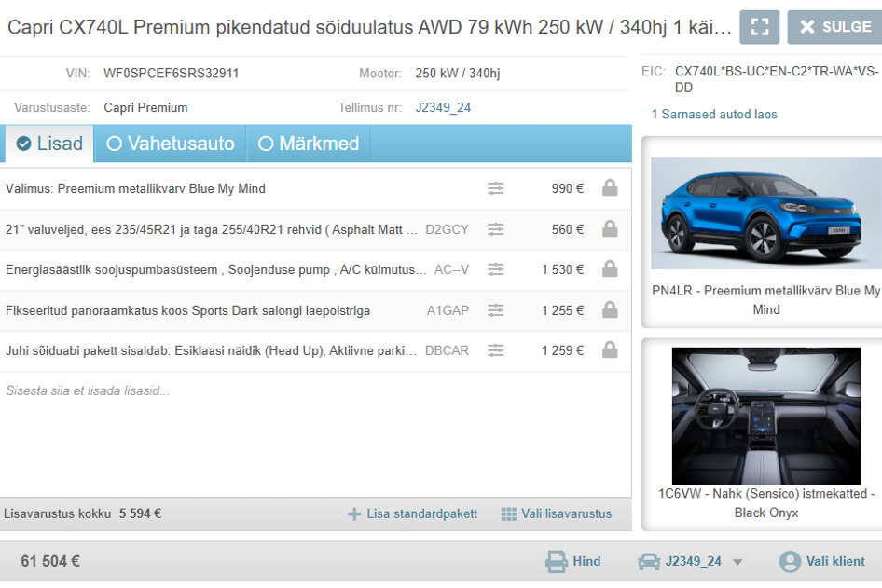Toggle the lock on Juhi sõiduabi pakett row
This screenshot has height=588, width=882.
pos(611,350)
